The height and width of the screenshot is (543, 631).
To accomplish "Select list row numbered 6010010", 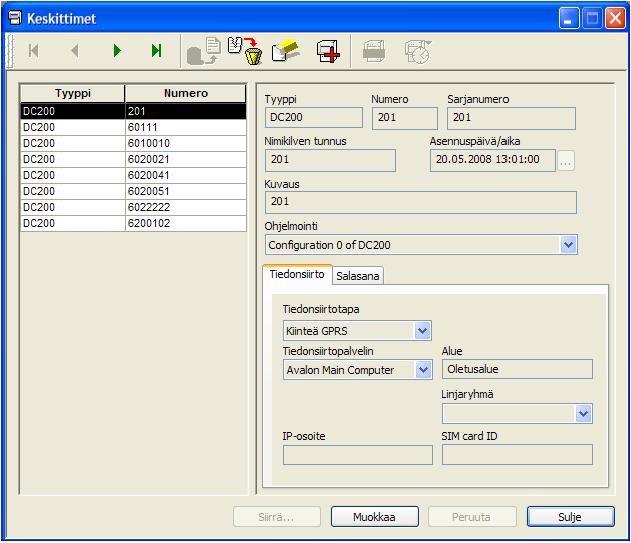I will tap(133, 143).
